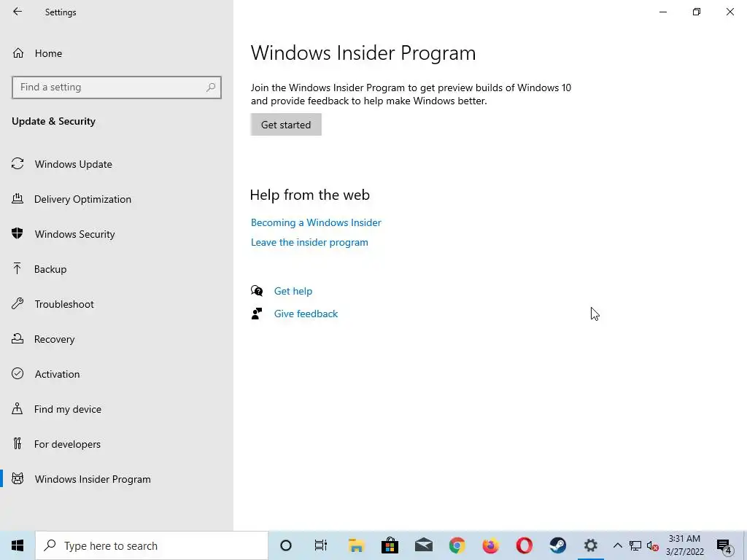Open Leave the insider program link
Viewport: 747px width, 560px height.
(x=309, y=242)
